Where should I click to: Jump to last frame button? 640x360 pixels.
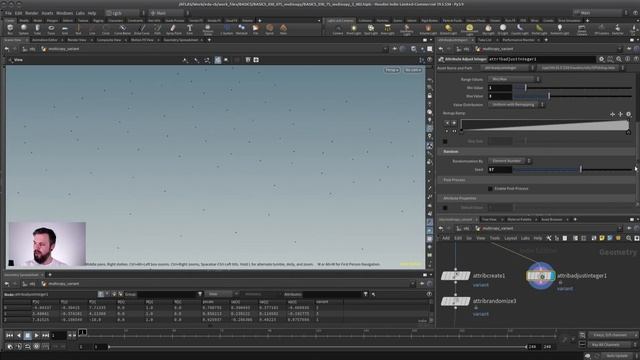(x=45, y=335)
